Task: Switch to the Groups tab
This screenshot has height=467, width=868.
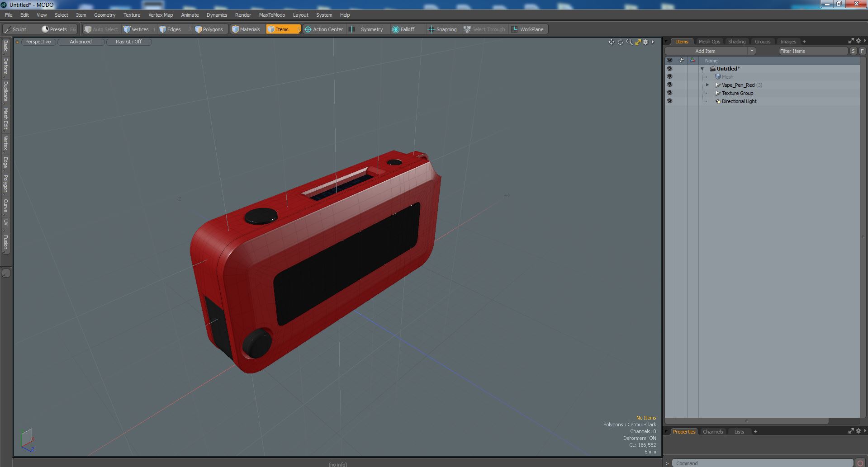Action: tap(762, 42)
